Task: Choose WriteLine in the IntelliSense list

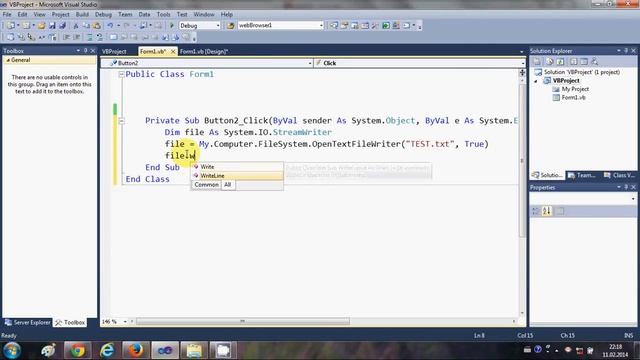Action: coord(237,176)
